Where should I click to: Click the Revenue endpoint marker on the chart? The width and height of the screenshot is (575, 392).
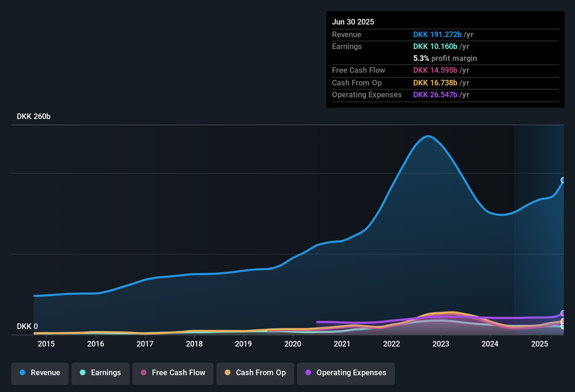563,180
